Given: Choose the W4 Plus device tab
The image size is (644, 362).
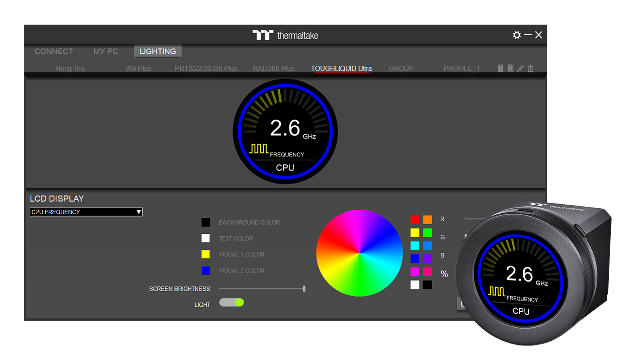Looking at the screenshot, I should click(138, 68).
